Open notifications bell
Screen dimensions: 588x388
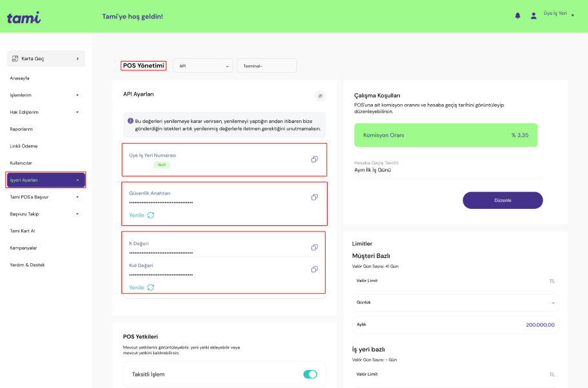point(518,16)
